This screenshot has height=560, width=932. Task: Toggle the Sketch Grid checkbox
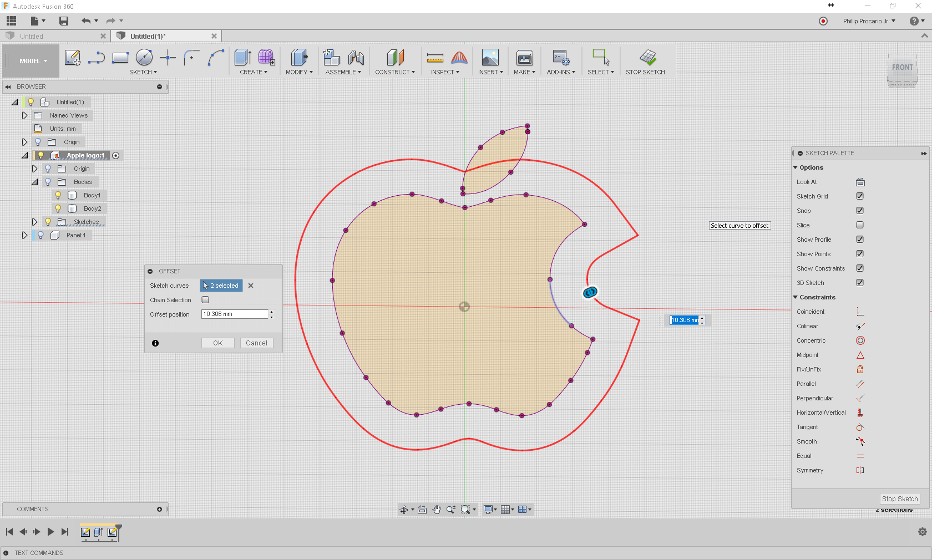point(860,196)
